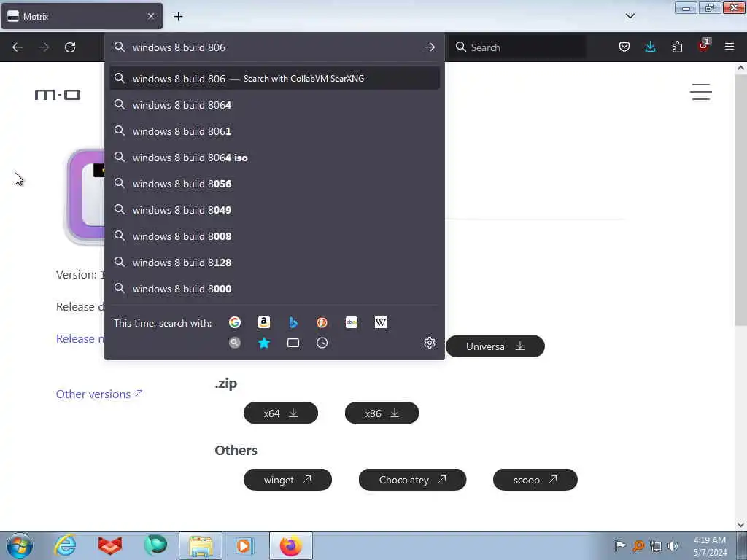The width and height of the screenshot is (747, 560).
Task: Select suggestion 'windows 8 build 8000'
Action: pos(275,288)
